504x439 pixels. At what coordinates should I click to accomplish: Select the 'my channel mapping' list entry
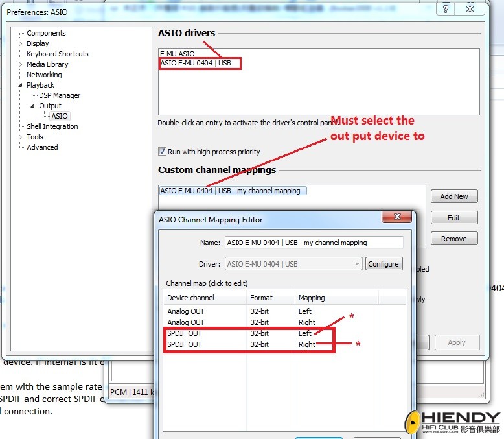[233, 191]
